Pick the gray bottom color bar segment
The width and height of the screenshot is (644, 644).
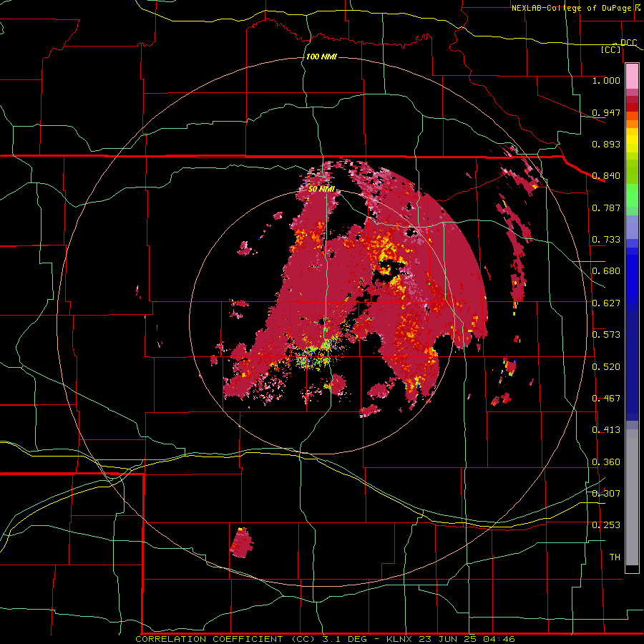632,497
